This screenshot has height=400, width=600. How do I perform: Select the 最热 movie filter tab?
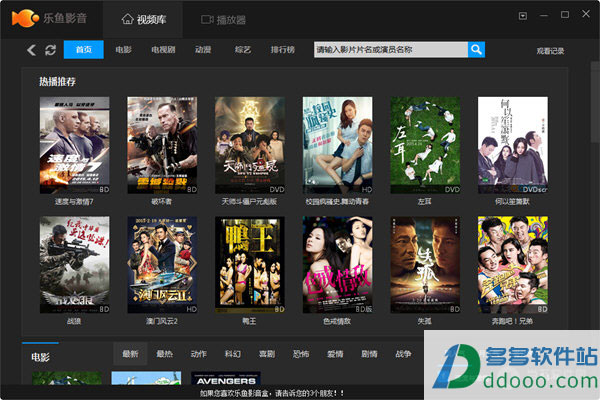point(165,354)
